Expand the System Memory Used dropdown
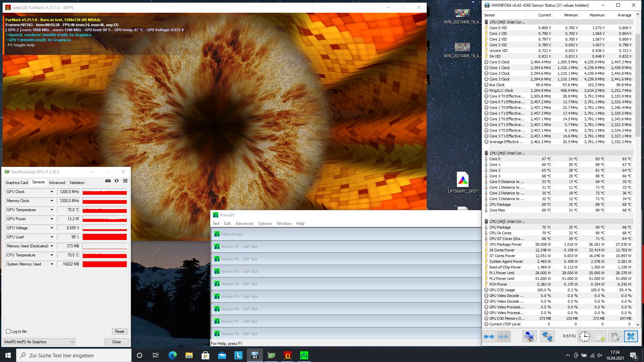This screenshot has height=362, width=644. pyautogui.click(x=52, y=264)
